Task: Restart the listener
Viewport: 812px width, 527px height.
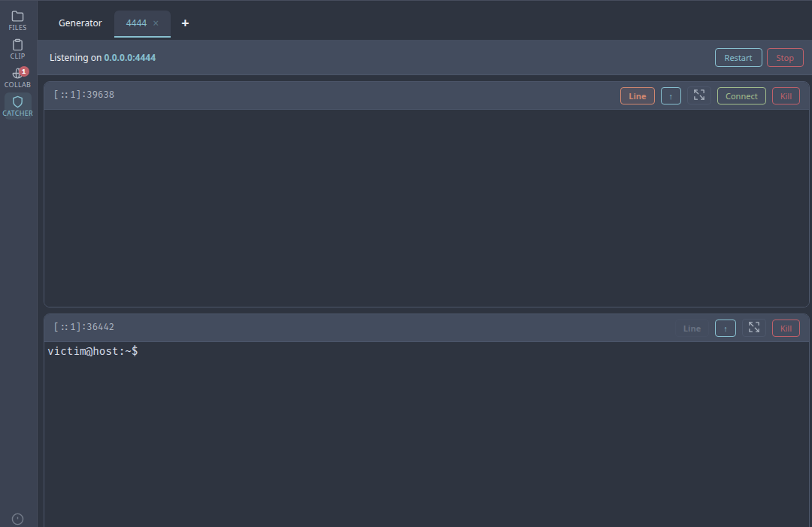Action: (738, 58)
